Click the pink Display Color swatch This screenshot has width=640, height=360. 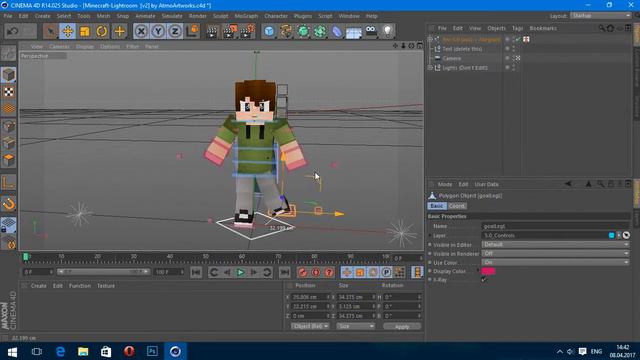click(x=488, y=271)
